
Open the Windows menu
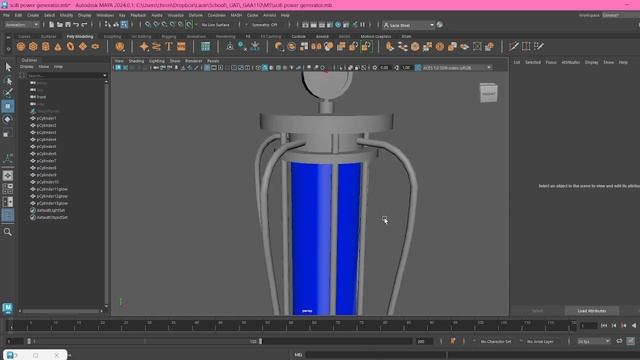tap(105, 15)
